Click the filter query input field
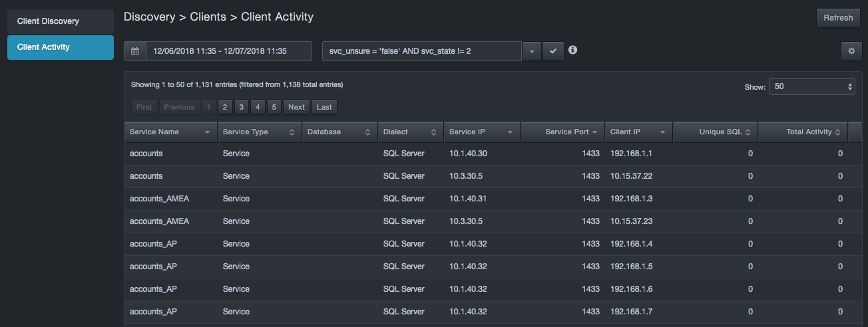 click(422, 51)
